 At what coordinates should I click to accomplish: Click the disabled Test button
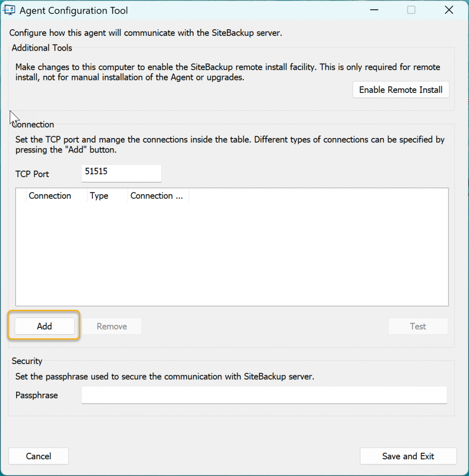click(418, 326)
